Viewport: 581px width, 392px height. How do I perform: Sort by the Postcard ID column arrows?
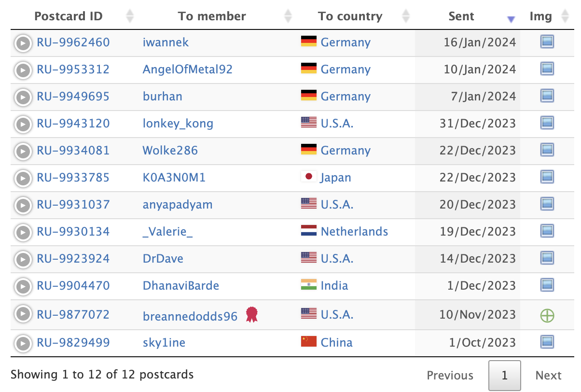[x=129, y=16]
